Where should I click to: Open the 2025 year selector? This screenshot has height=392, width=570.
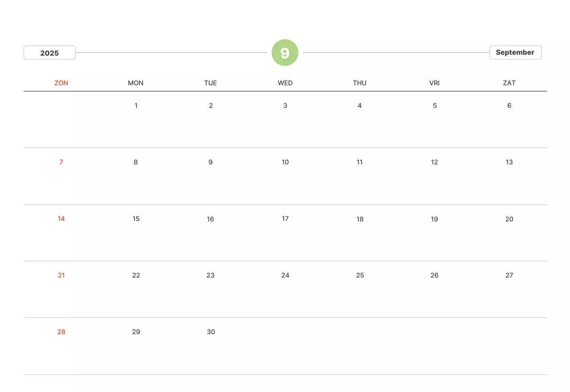[x=49, y=53]
